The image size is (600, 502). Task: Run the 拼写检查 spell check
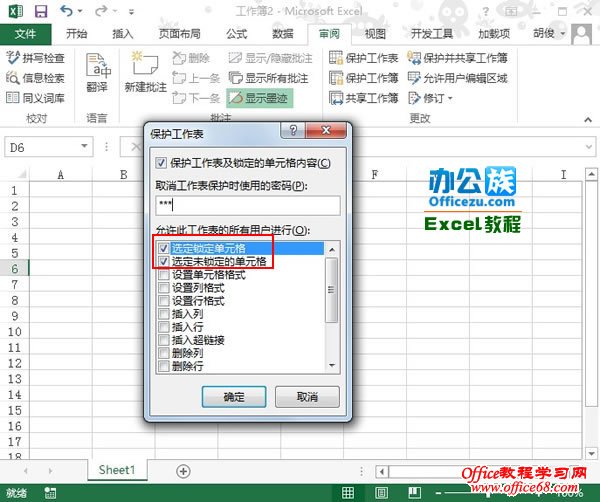[35, 58]
